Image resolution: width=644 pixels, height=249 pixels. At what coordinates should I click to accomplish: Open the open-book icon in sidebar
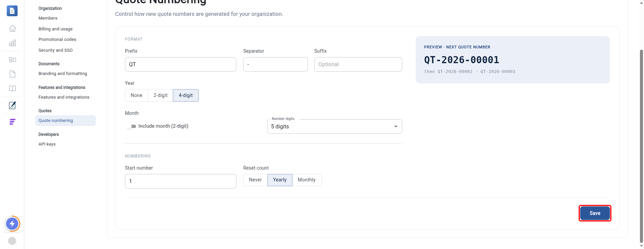pyautogui.click(x=12, y=89)
